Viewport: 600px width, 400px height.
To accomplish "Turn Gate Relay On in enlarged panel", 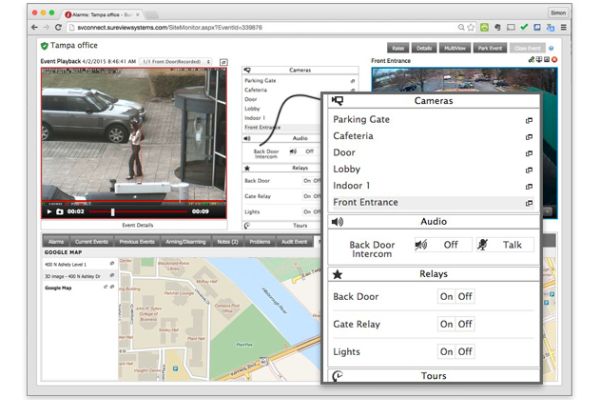I will [446, 324].
